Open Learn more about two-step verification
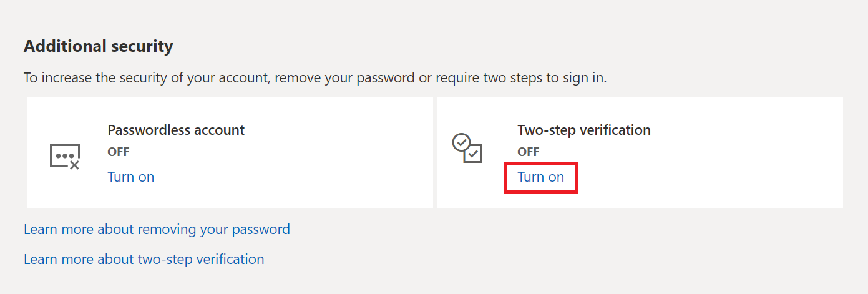The height and width of the screenshot is (294, 868). pos(144,258)
